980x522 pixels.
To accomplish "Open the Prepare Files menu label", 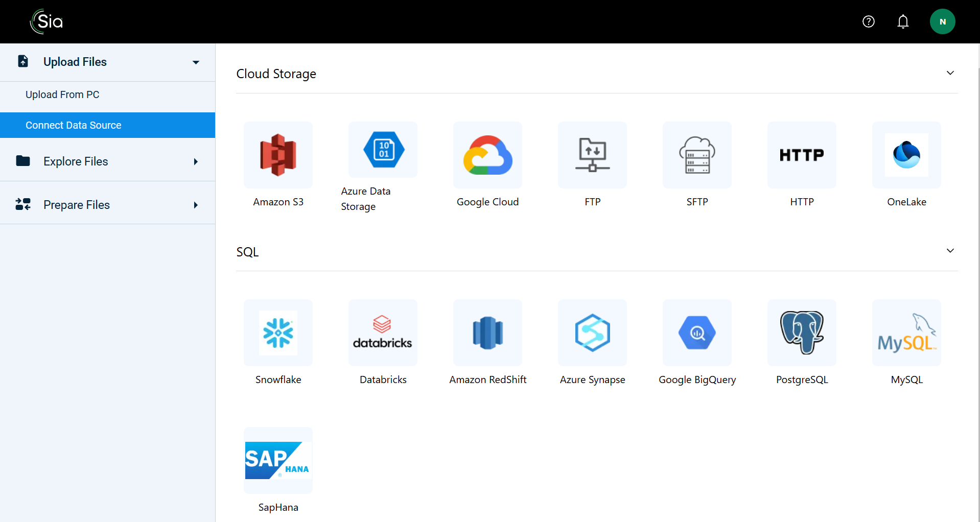I will click(77, 205).
